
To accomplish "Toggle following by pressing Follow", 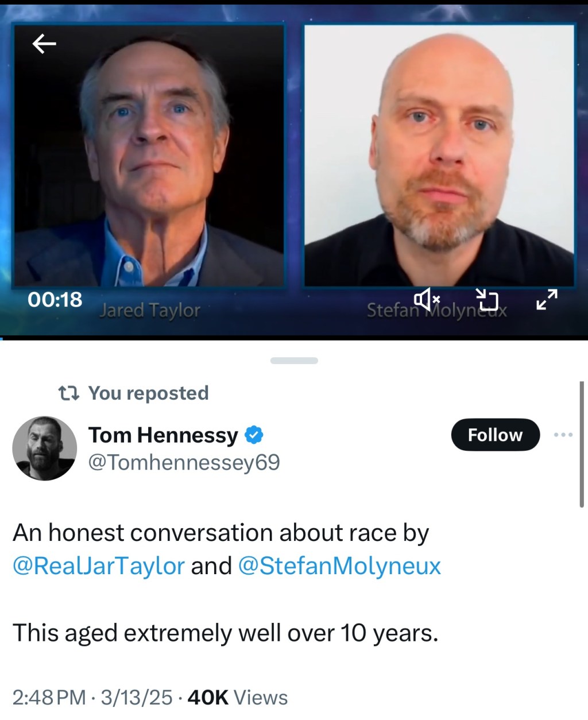I will [x=495, y=435].
